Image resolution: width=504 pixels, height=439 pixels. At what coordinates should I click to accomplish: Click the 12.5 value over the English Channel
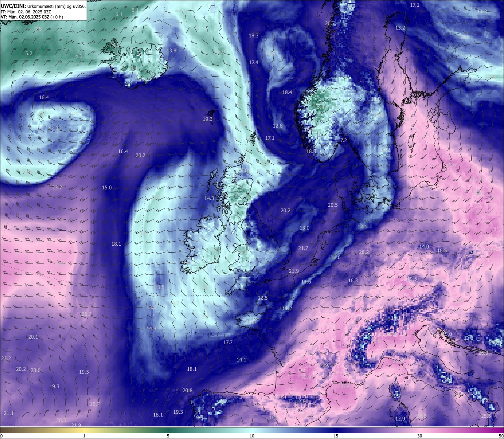263,298
